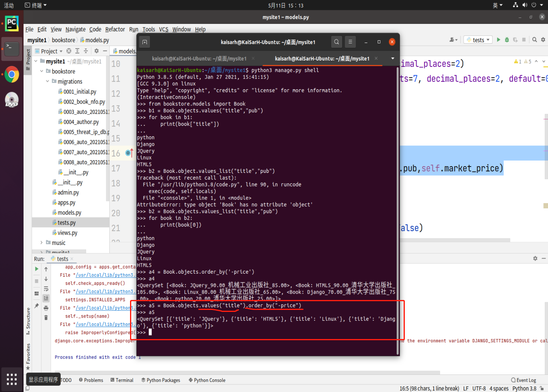Toggle the Structure side tool window
This screenshot has width=548, height=392.
[28, 321]
